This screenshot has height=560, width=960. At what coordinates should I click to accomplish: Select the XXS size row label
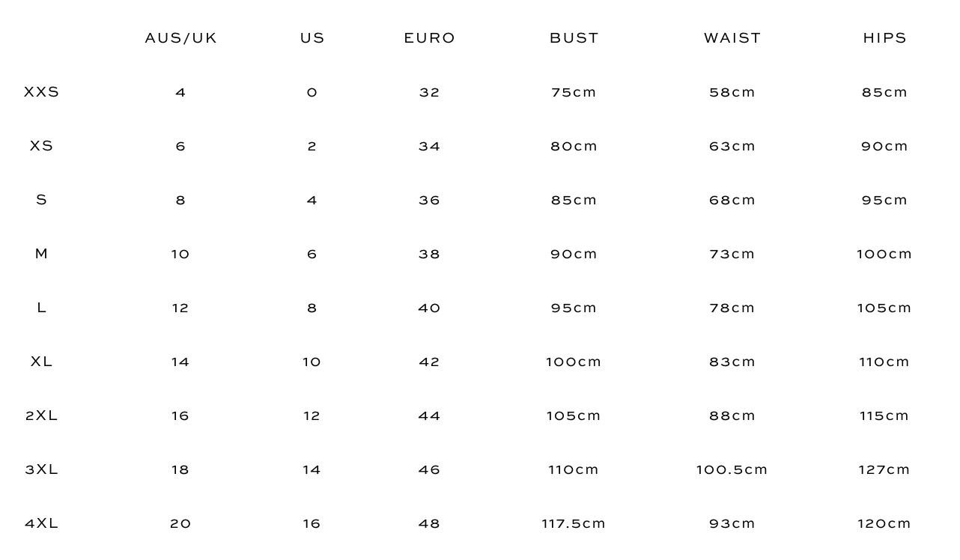tap(41, 92)
